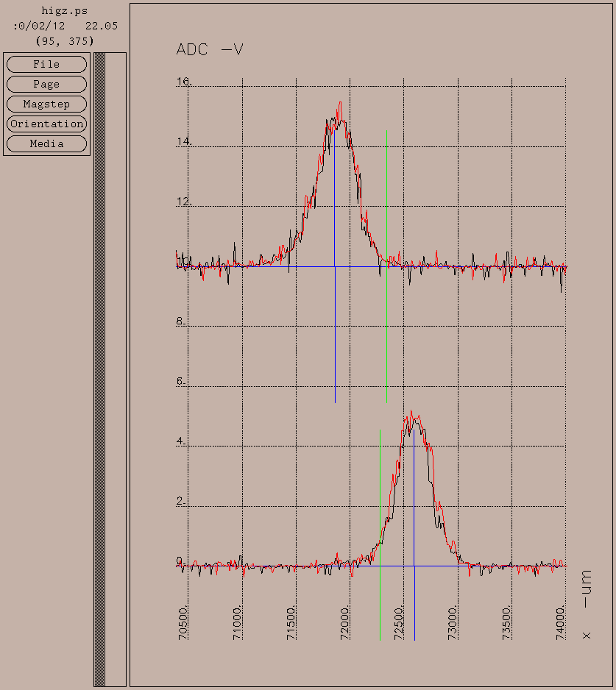Expand the Magstep dropdown menu
The height and width of the screenshot is (690, 616).
click(x=46, y=104)
